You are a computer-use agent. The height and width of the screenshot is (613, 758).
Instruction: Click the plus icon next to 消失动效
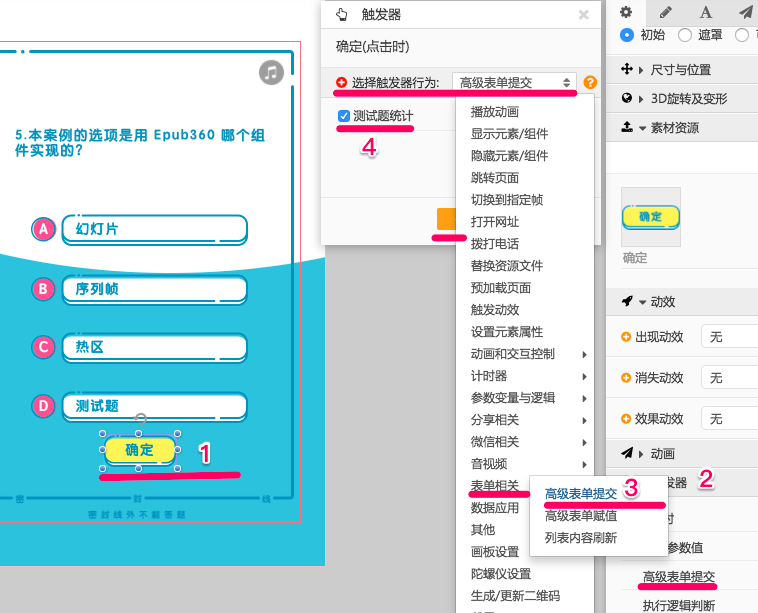[627, 377]
